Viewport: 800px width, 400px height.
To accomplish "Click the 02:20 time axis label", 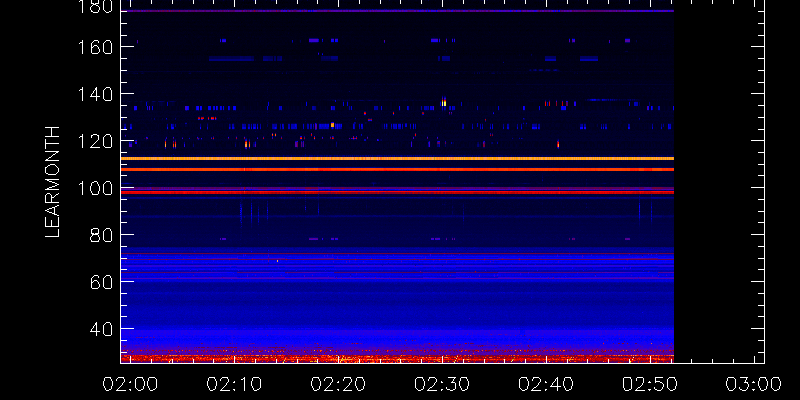I will (338, 384).
